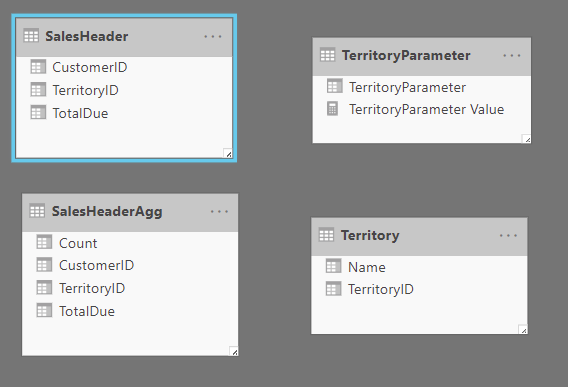The width and height of the screenshot is (568, 387).
Task: Open the Territory table options ellipsis
Action: tap(508, 236)
